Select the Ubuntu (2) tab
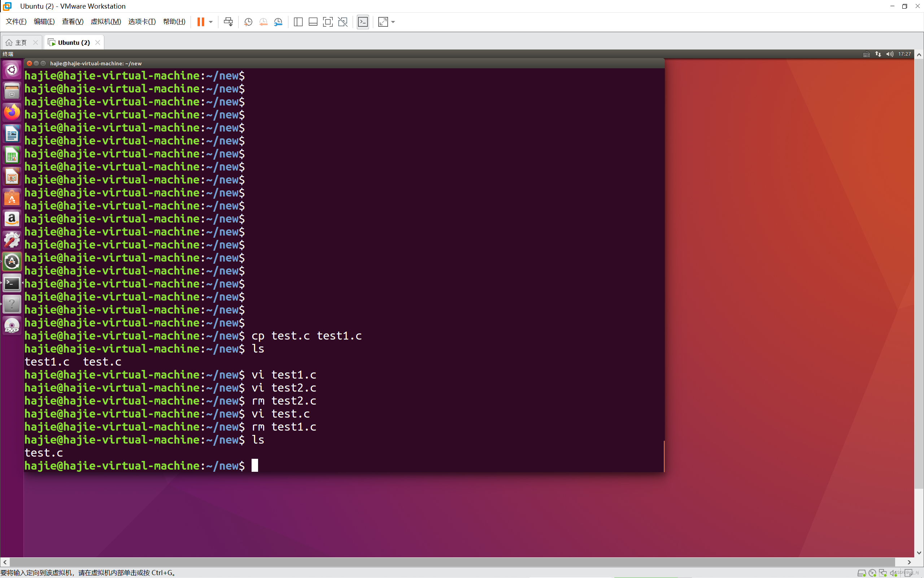This screenshot has width=924, height=578. [74, 42]
